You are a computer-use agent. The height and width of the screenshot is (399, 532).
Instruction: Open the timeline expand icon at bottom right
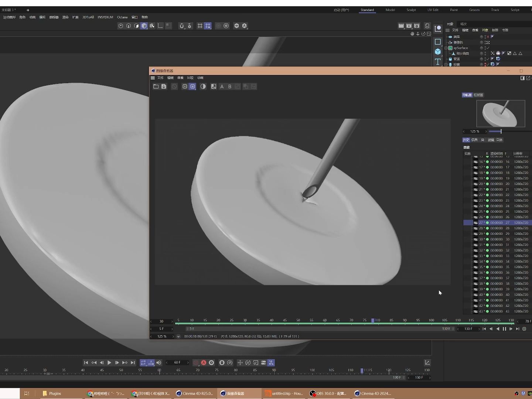[x=427, y=363]
